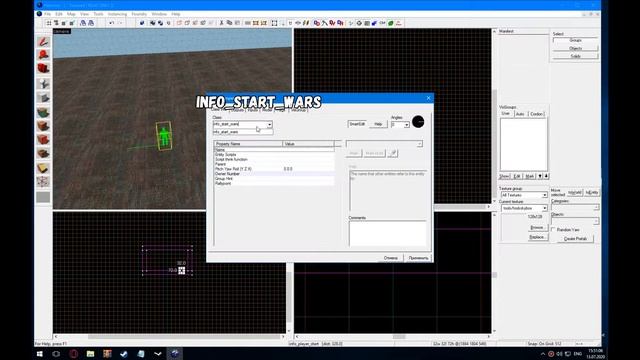This screenshot has height=360, width=640.
Task: Open Steam from the taskbar
Action: [124, 354]
